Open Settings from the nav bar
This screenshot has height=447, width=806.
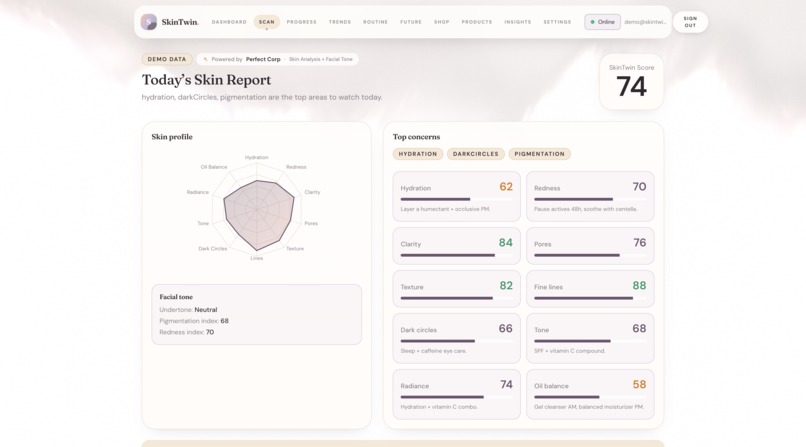click(x=557, y=22)
